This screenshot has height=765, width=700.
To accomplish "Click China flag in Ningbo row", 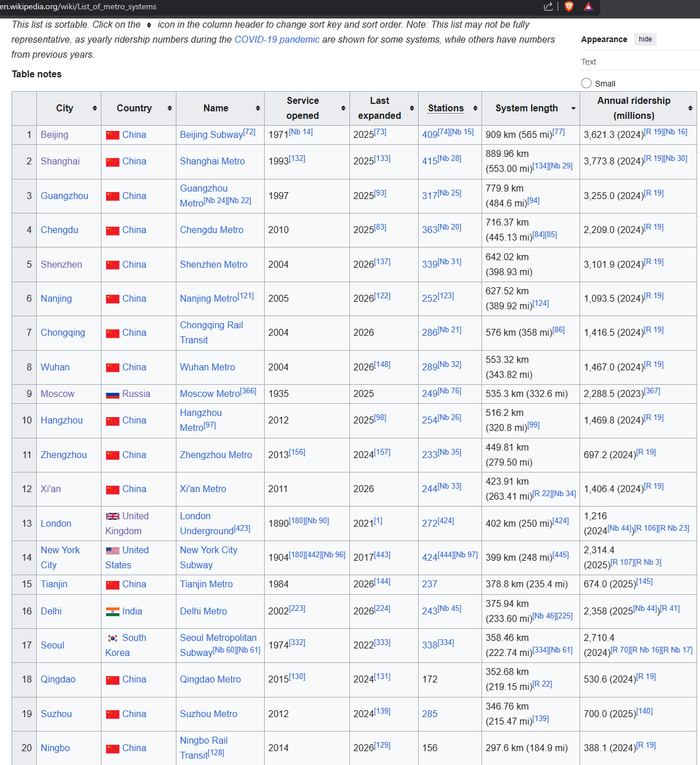I will (x=112, y=748).
